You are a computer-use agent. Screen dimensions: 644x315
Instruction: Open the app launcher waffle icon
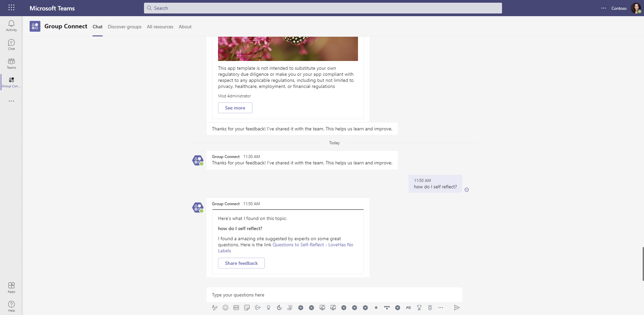click(11, 8)
